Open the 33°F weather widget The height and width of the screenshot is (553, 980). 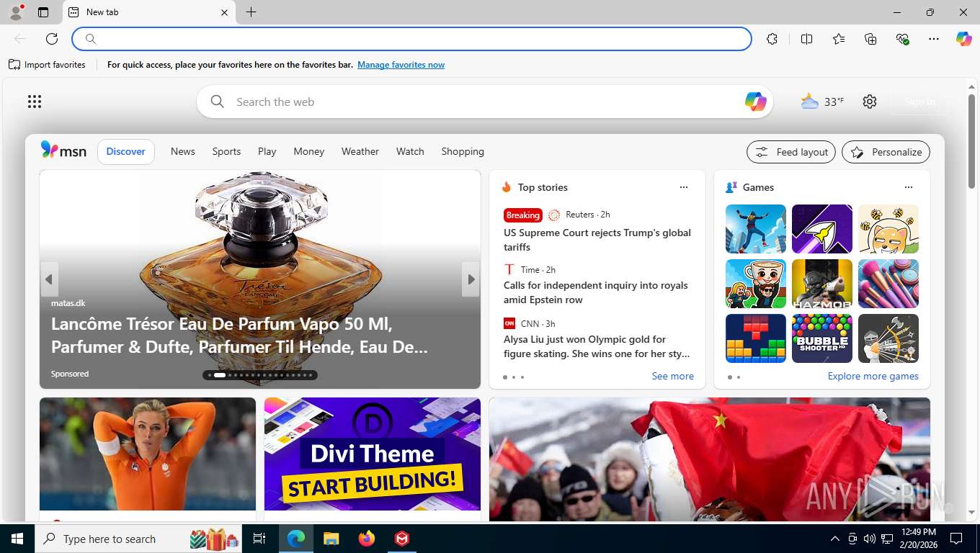[x=822, y=102]
